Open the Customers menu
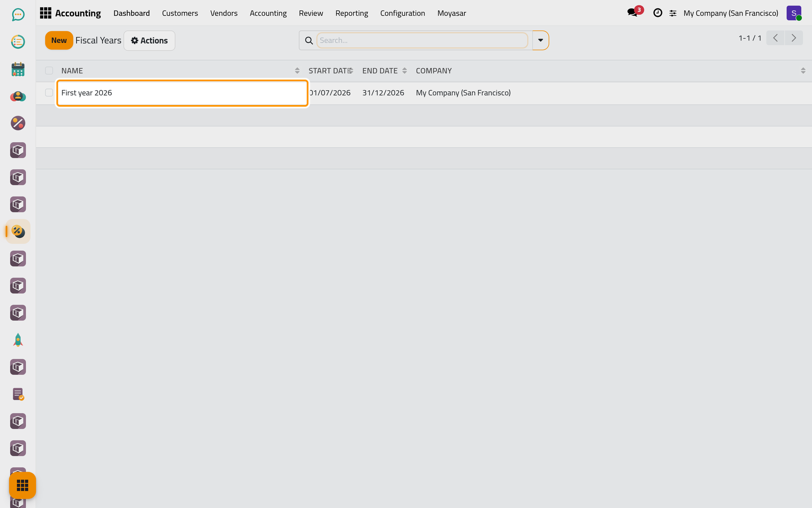 180,13
